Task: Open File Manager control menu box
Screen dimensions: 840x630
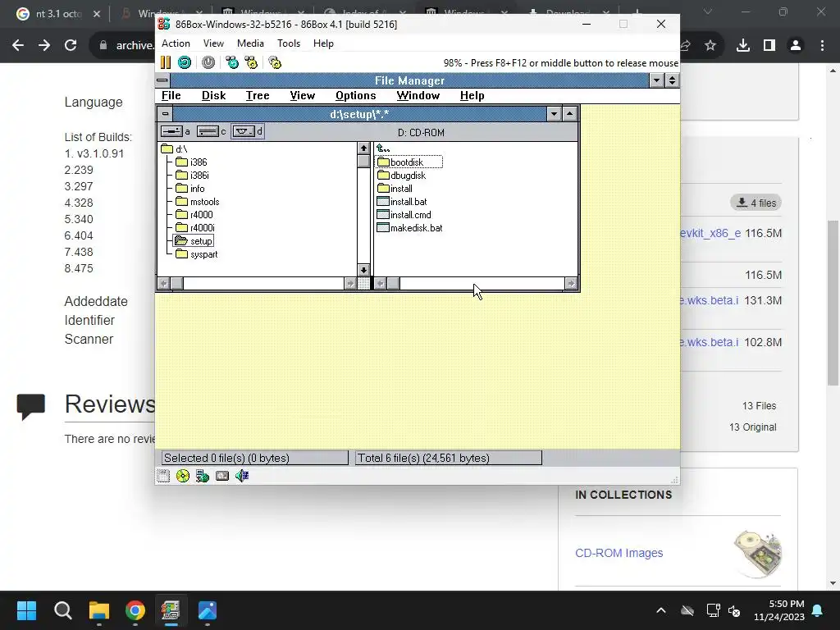Action: coord(162,80)
